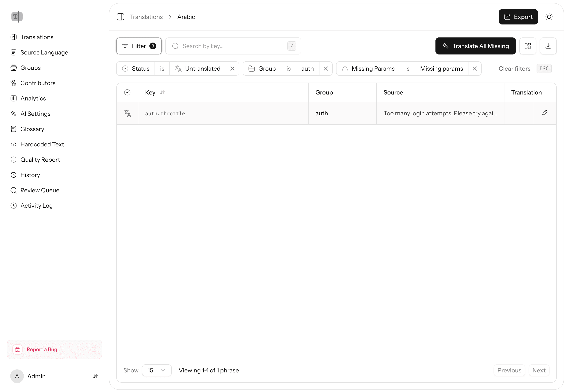Screen dimensions: 567x392
Task: Remove the Untranslated status filter chip
Action: (232, 69)
